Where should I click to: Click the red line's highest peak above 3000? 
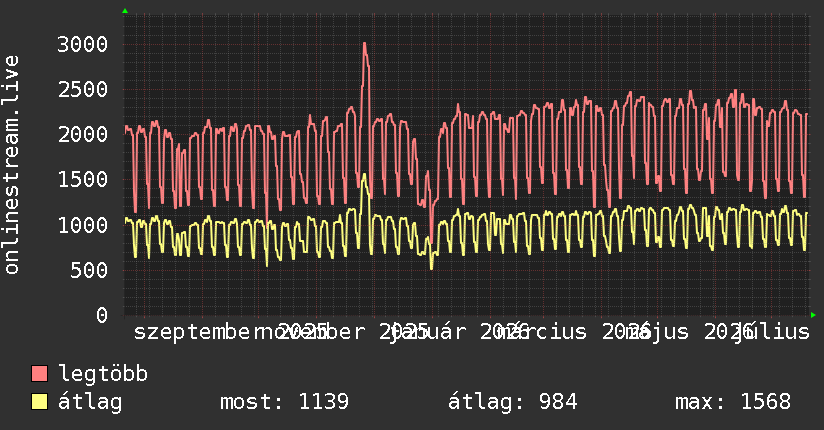(364, 45)
